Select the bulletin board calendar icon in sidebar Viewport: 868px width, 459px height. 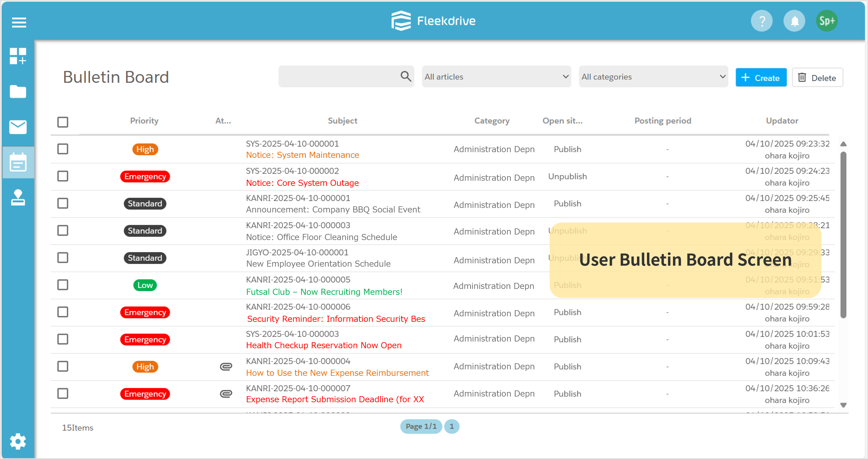[18, 162]
